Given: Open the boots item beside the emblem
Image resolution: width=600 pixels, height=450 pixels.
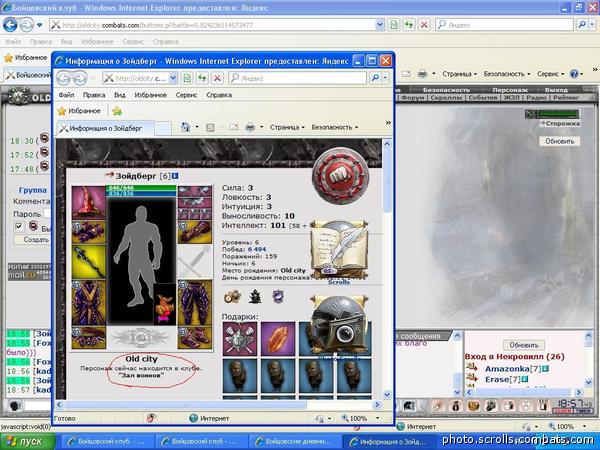Looking at the screenshot, I should 194,338.
